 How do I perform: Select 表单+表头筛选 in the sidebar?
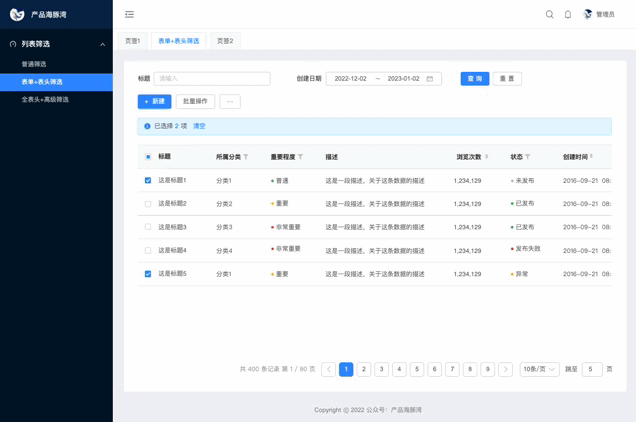pyautogui.click(x=56, y=82)
